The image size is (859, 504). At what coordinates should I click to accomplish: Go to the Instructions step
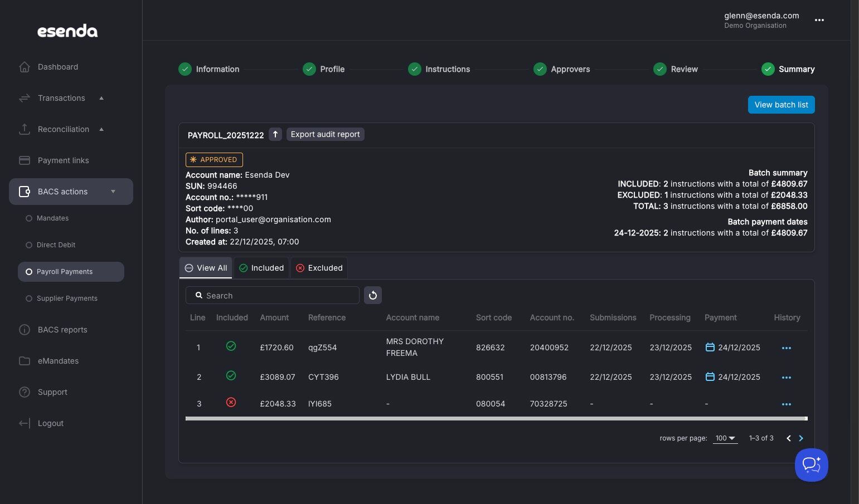coord(439,69)
